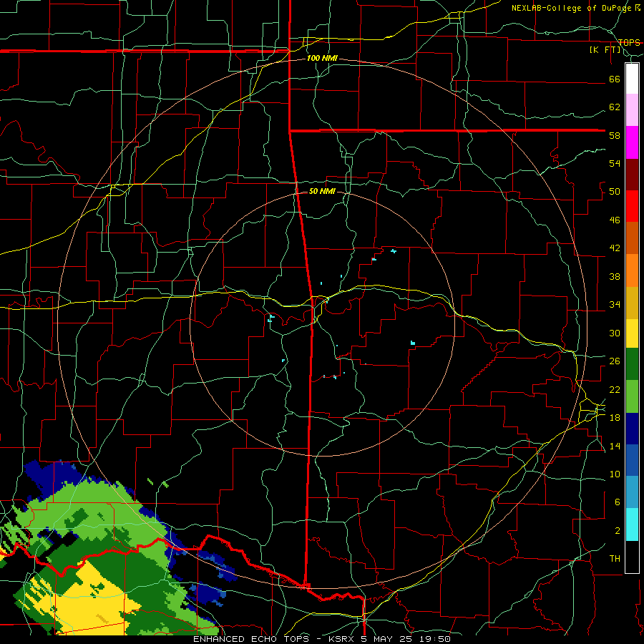Click the legend value "18"
The height and width of the screenshot is (644, 644).
615,418
